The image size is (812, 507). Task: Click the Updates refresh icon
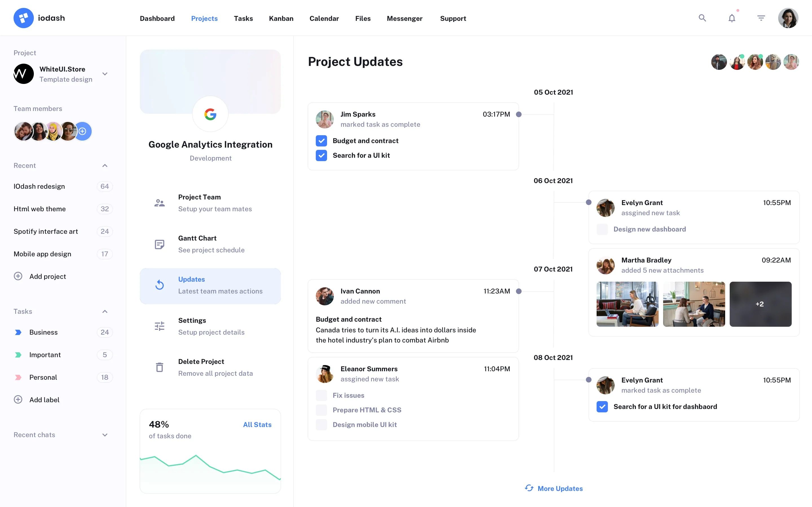pos(160,285)
